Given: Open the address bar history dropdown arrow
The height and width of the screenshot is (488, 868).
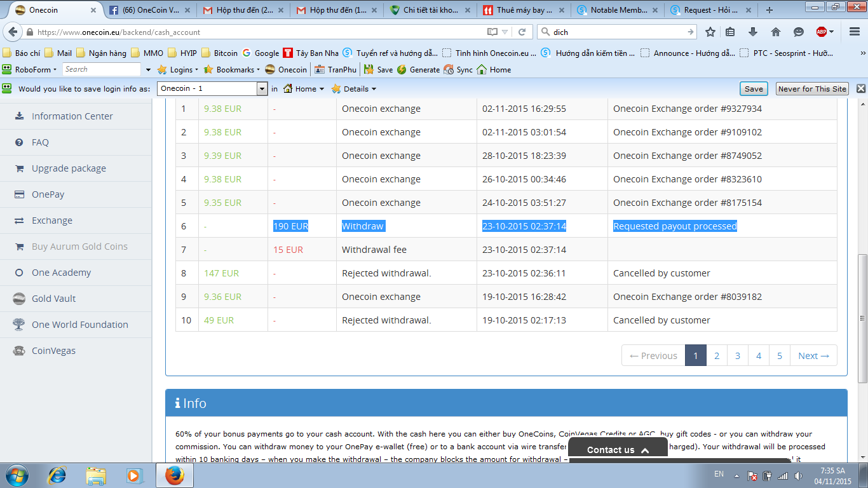Looking at the screenshot, I should (505, 32).
